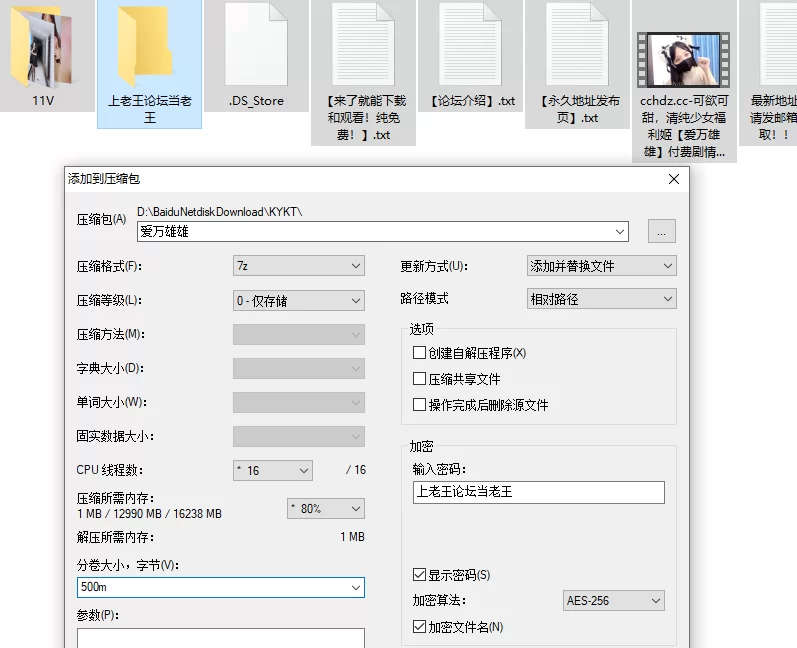Select the 最新地址 file icon

[x=779, y=44]
